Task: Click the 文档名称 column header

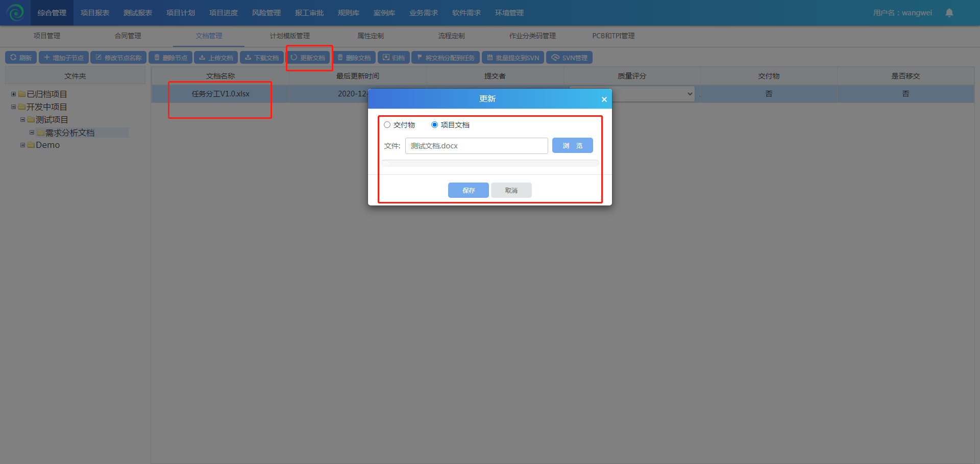Action: [x=220, y=76]
